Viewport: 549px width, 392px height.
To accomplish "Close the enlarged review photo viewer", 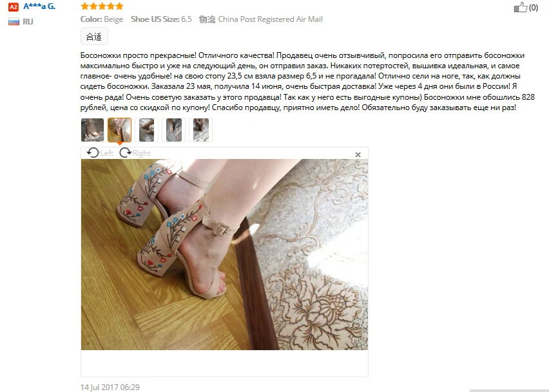I will [358, 154].
